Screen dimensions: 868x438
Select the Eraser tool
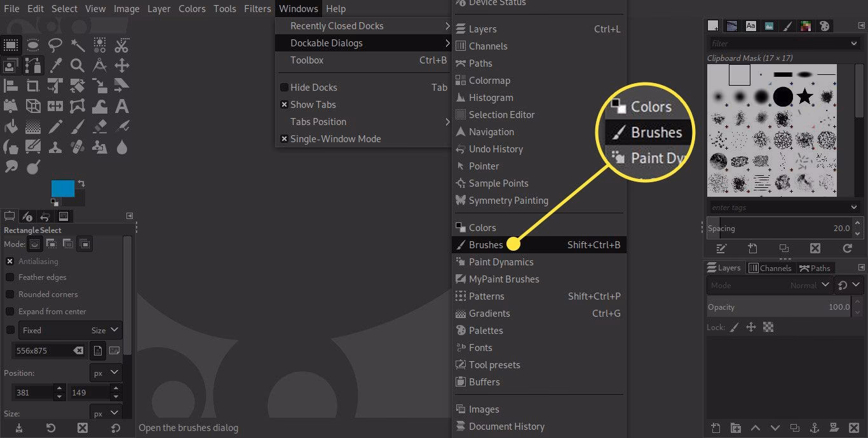(x=99, y=126)
